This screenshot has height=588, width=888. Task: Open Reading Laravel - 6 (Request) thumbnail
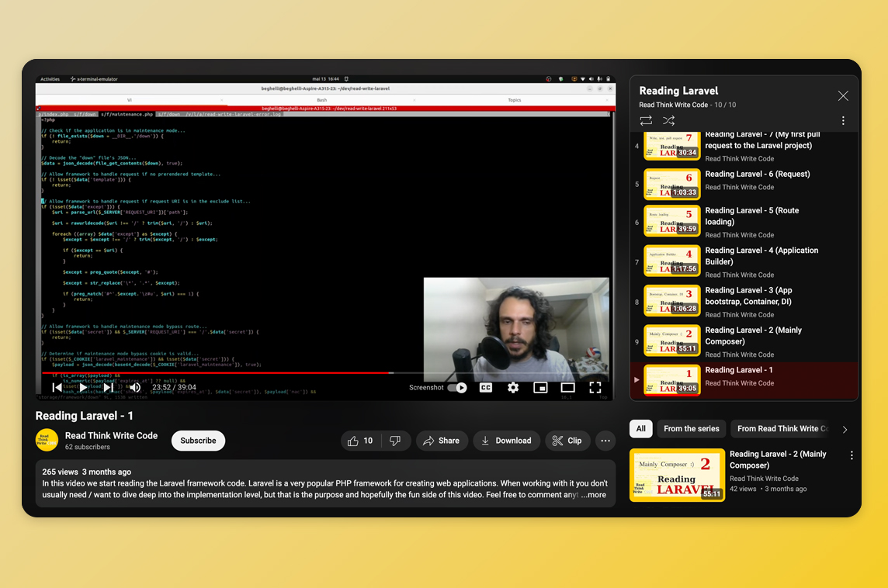[x=671, y=184]
